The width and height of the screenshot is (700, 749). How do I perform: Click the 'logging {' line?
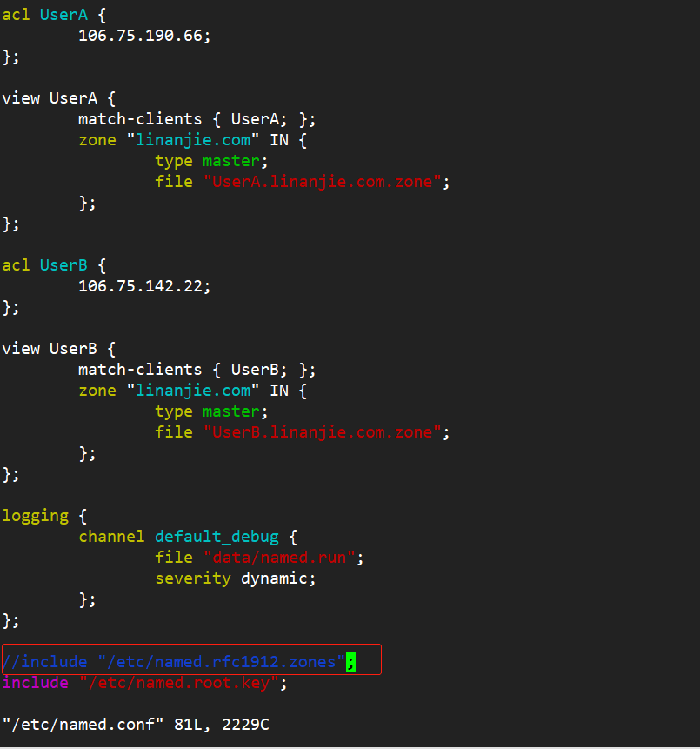pyautogui.click(x=44, y=516)
